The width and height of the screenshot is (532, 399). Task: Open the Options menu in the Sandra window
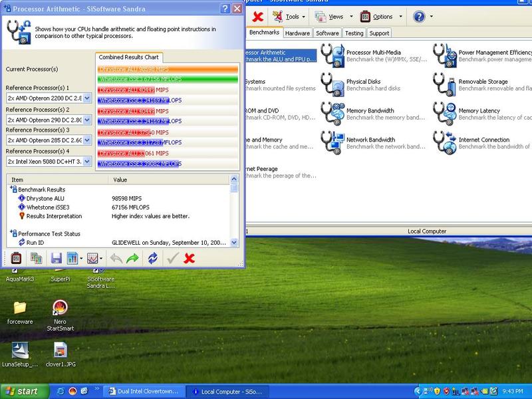380,17
